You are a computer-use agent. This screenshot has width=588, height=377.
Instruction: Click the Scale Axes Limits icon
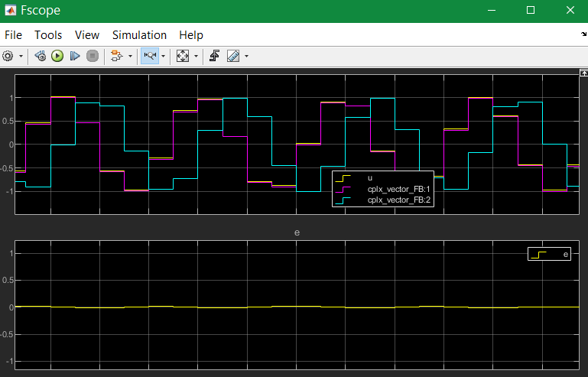183,57
